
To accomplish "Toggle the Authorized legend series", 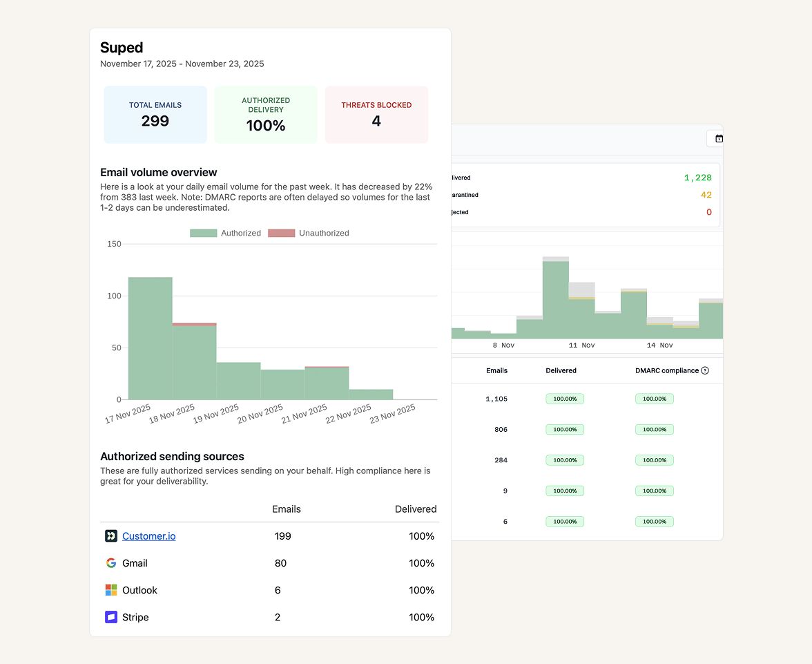I will click(x=226, y=234).
